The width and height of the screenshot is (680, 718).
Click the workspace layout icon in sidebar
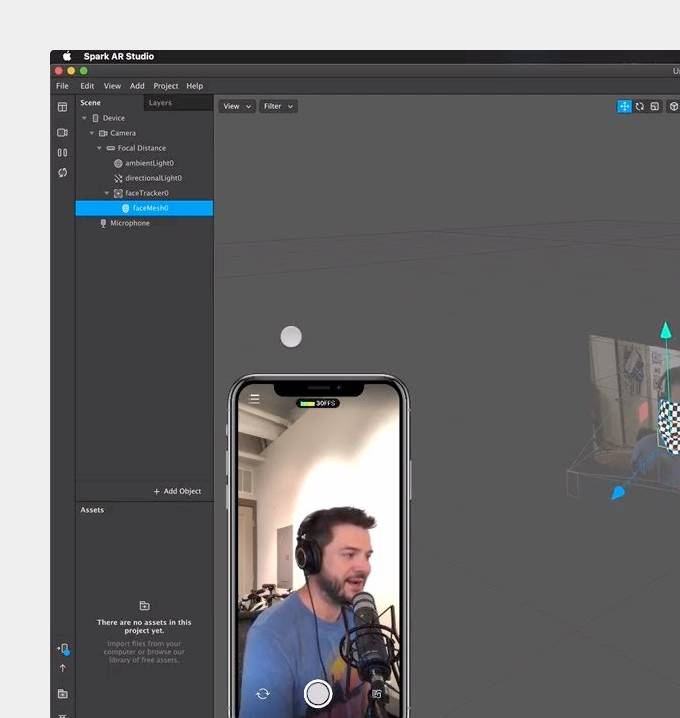click(63, 107)
